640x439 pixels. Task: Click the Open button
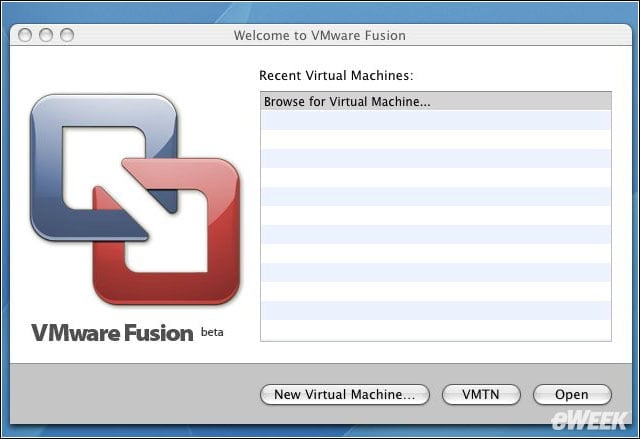(x=572, y=395)
